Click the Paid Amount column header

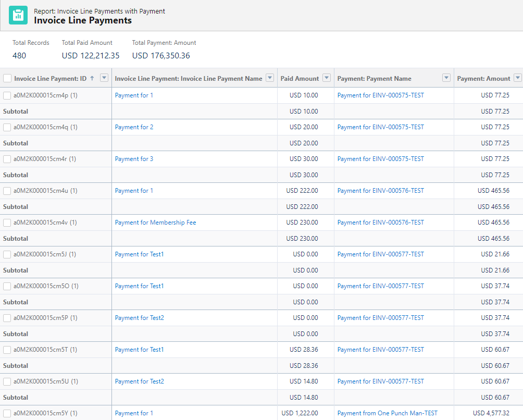coord(300,79)
